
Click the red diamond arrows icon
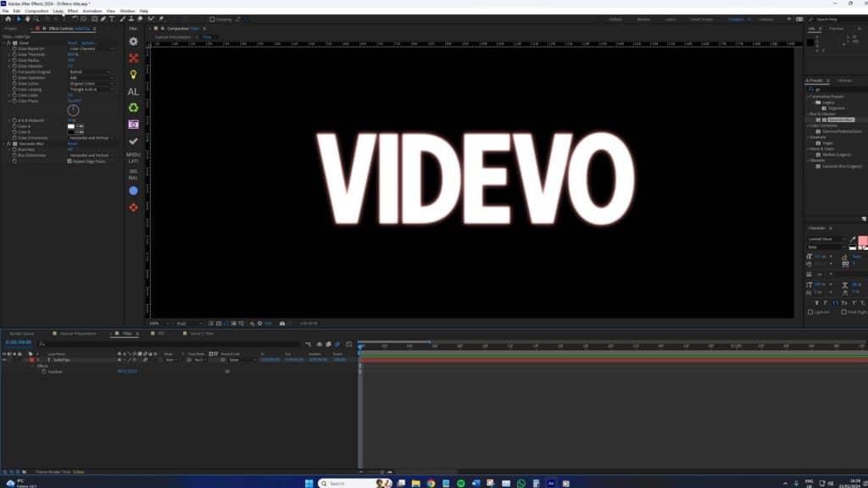coord(133,208)
